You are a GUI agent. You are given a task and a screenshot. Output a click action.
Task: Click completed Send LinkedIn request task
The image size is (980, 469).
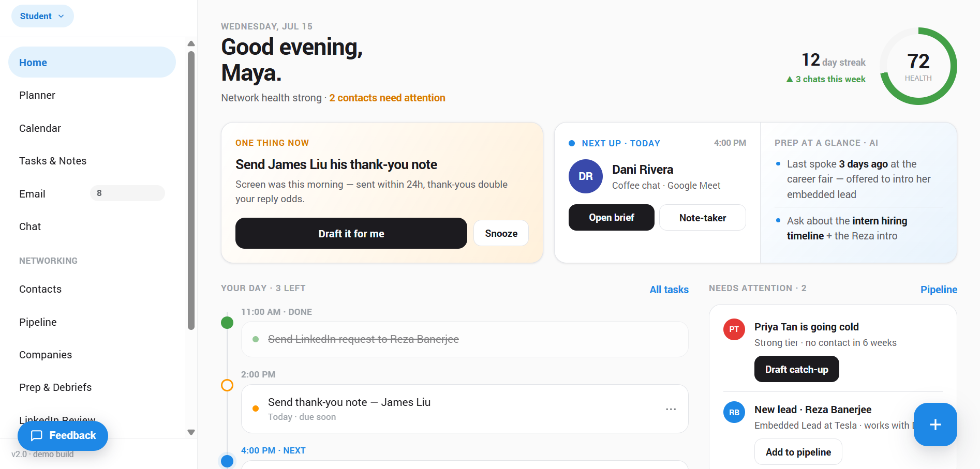(x=465, y=339)
